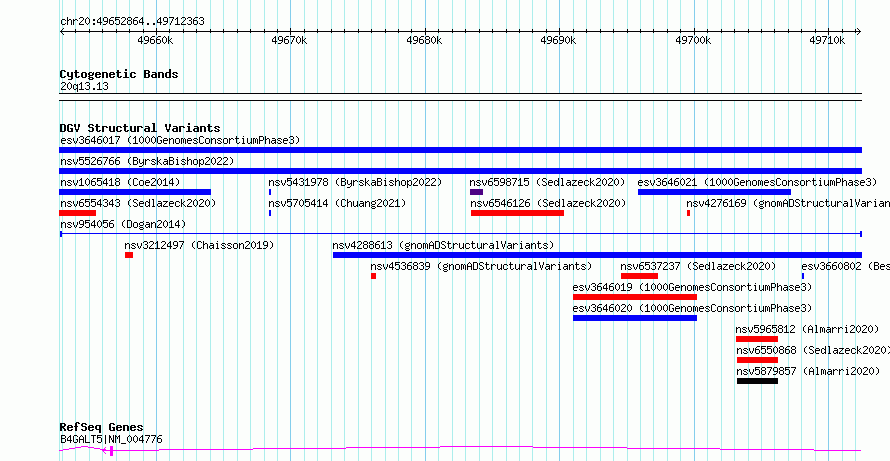Click the red bar of nsv6554343
The image size is (890, 461).
pyautogui.click(x=77, y=213)
